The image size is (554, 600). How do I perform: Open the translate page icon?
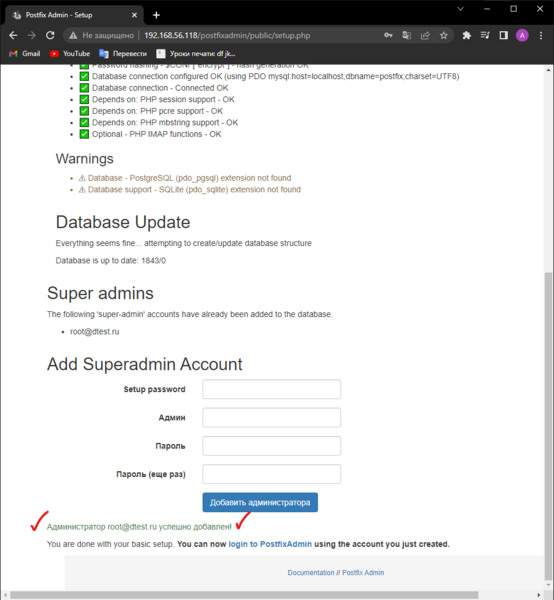pos(406,35)
